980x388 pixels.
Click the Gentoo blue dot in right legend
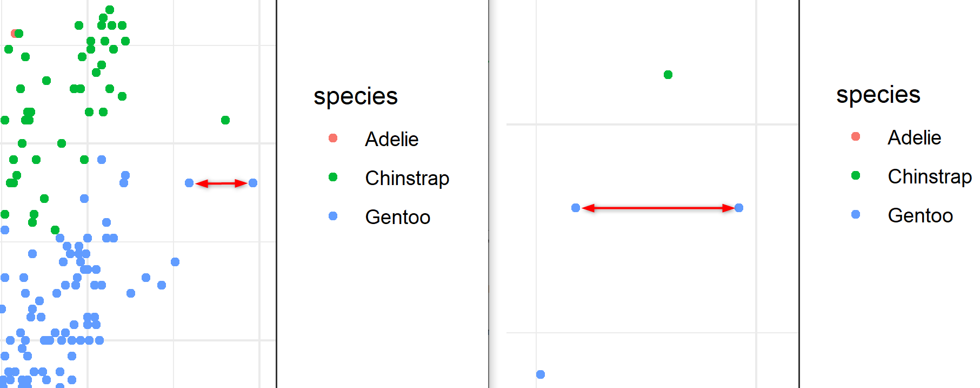click(x=856, y=214)
